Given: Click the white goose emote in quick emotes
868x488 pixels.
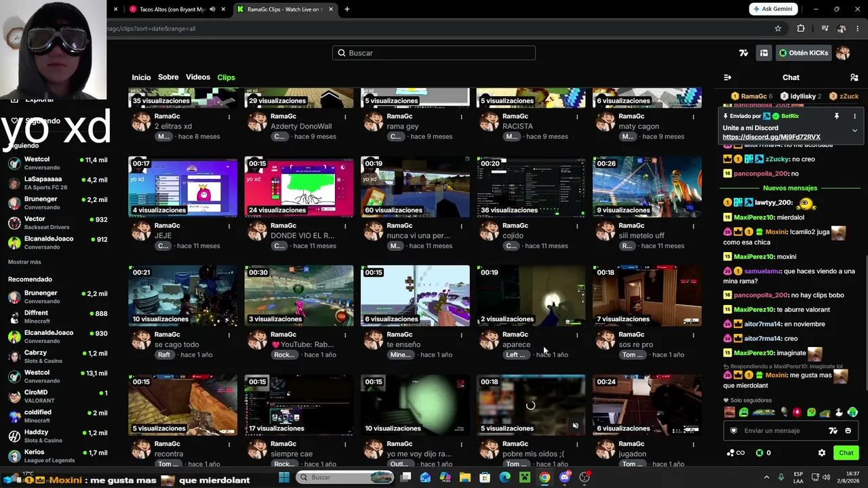Looking at the screenshot, I should coord(839,412).
